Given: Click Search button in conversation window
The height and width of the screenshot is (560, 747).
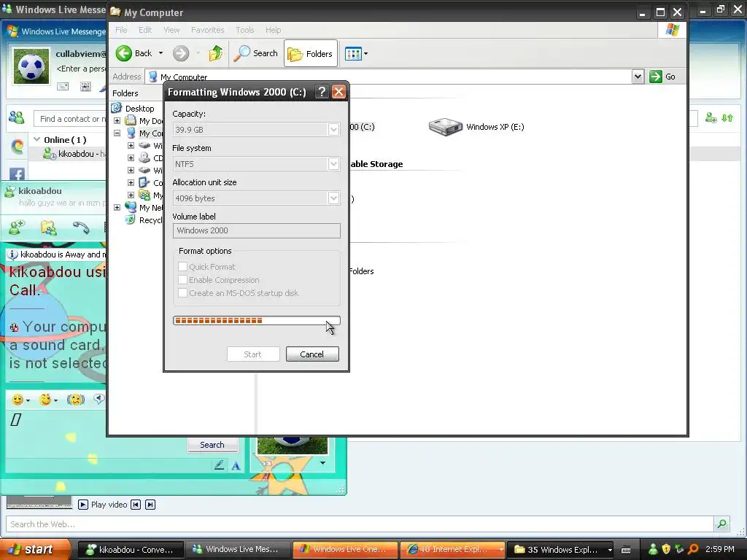Looking at the screenshot, I should pos(212,444).
